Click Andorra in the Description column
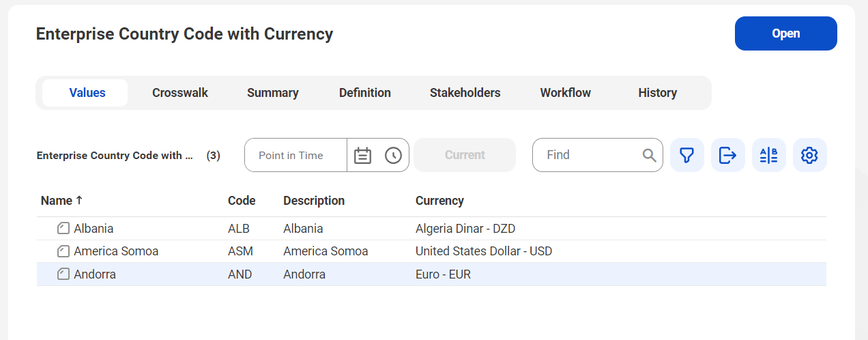Screen dimensions: 868x340 [x=304, y=274]
